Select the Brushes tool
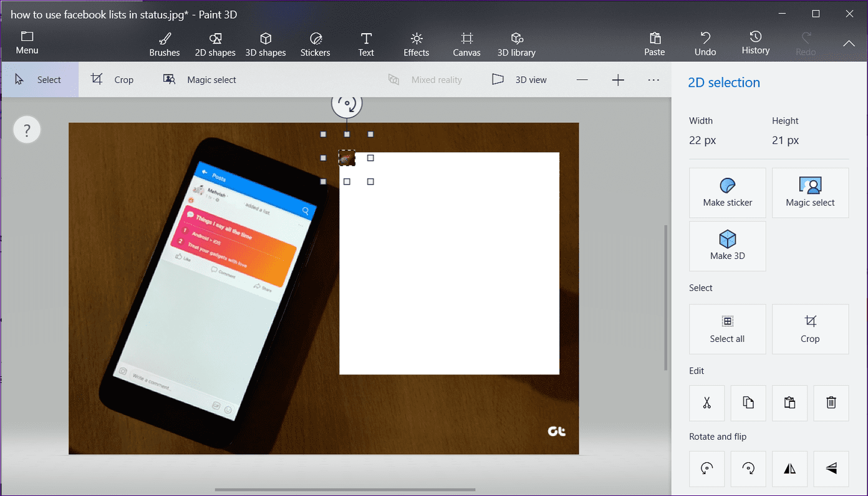 tap(165, 44)
